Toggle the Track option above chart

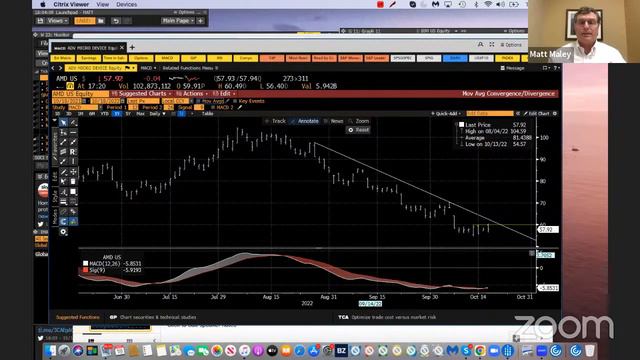[276, 121]
